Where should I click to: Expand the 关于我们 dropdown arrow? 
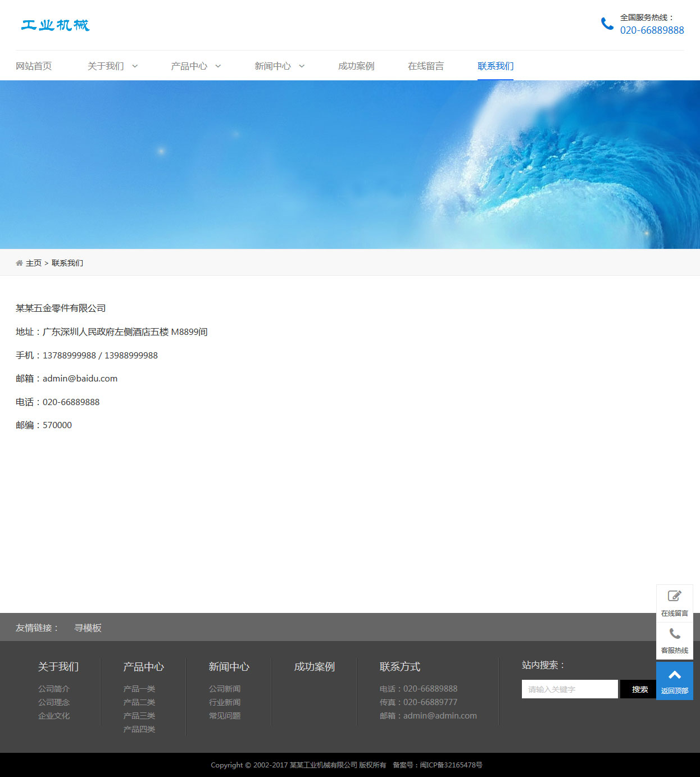135,66
